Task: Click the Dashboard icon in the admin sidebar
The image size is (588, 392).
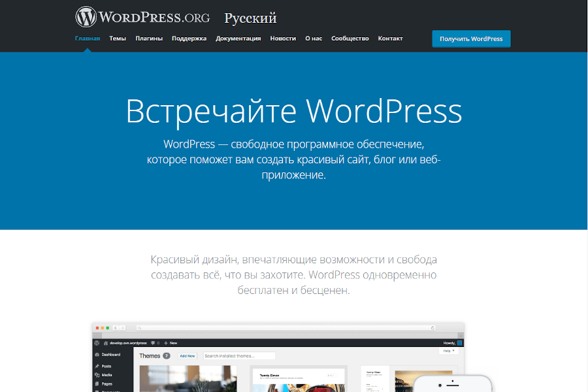Action: [x=97, y=355]
